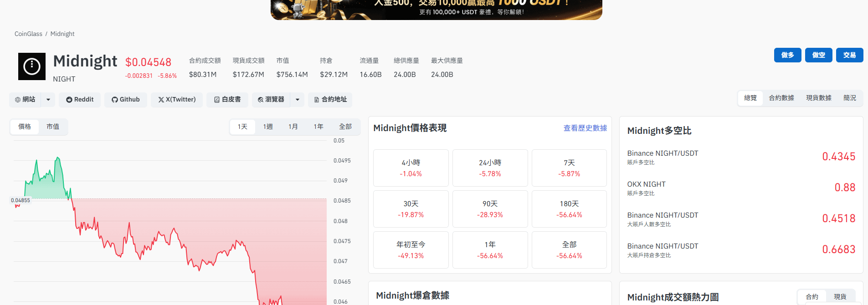Click the price value $0.04548
Image resolution: width=868 pixels, height=305 pixels.
149,62
